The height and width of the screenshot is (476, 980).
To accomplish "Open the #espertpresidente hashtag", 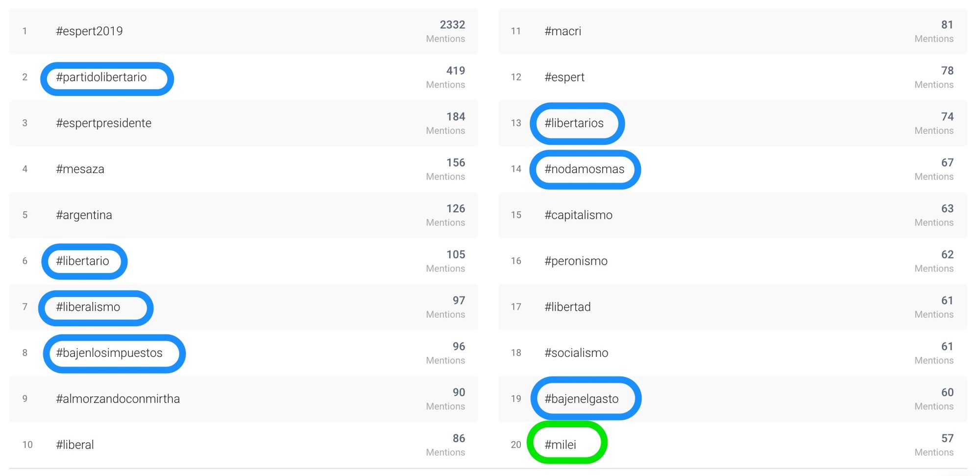I will 103,123.
